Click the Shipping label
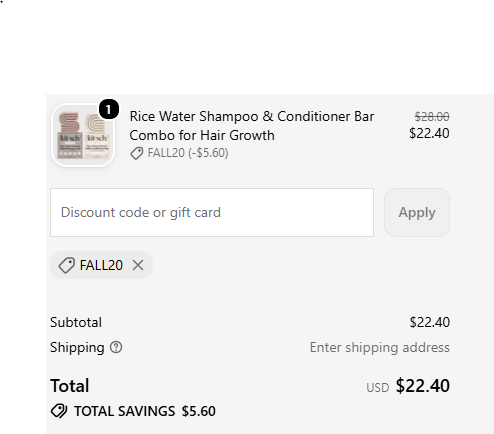494x434 pixels. point(77,348)
